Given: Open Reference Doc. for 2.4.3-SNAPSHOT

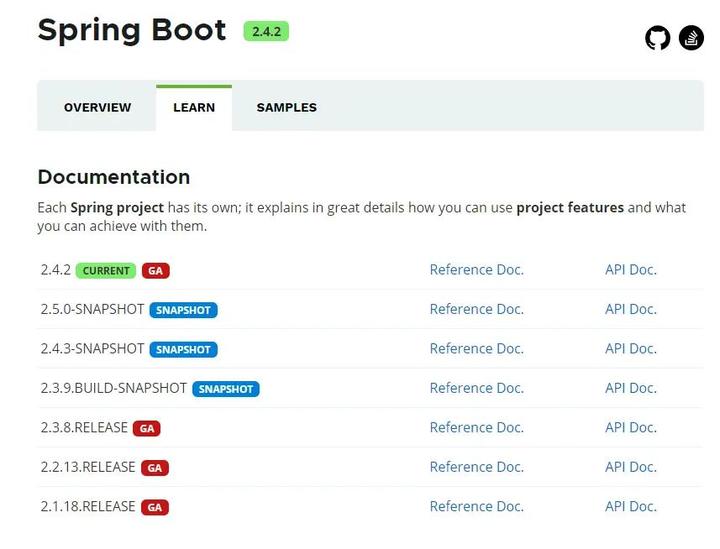Looking at the screenshot, I should click(476, 348).
